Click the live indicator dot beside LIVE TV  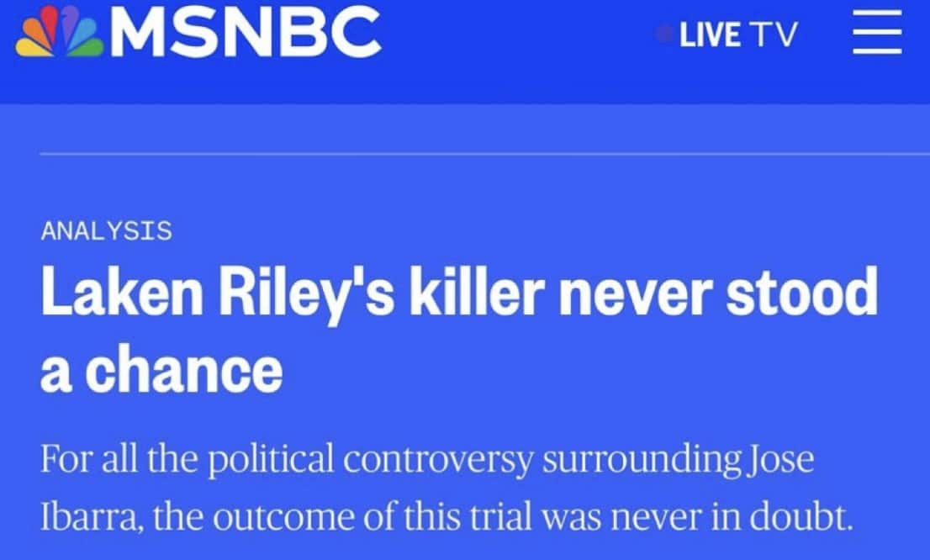coord(665,34)
